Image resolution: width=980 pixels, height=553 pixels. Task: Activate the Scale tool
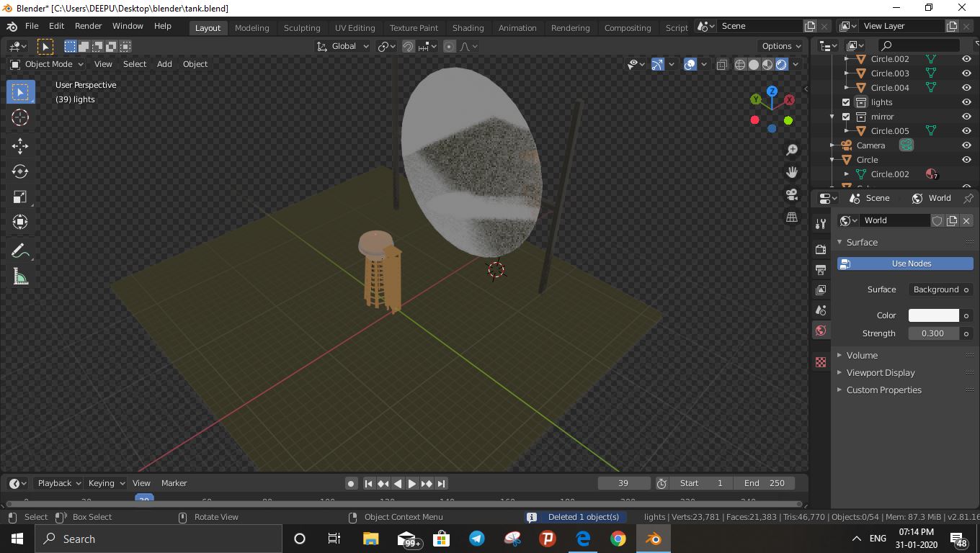pyautogui.click(x=20, y=197)
